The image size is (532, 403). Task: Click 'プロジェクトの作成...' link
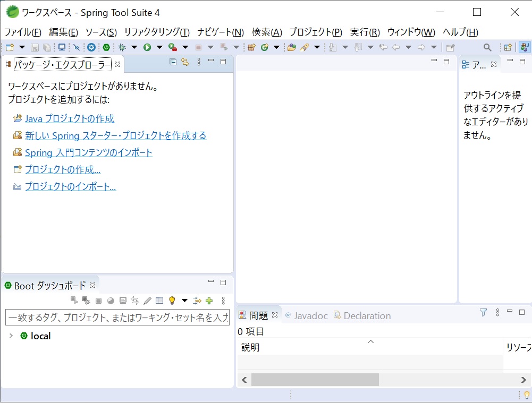(63, 169)
